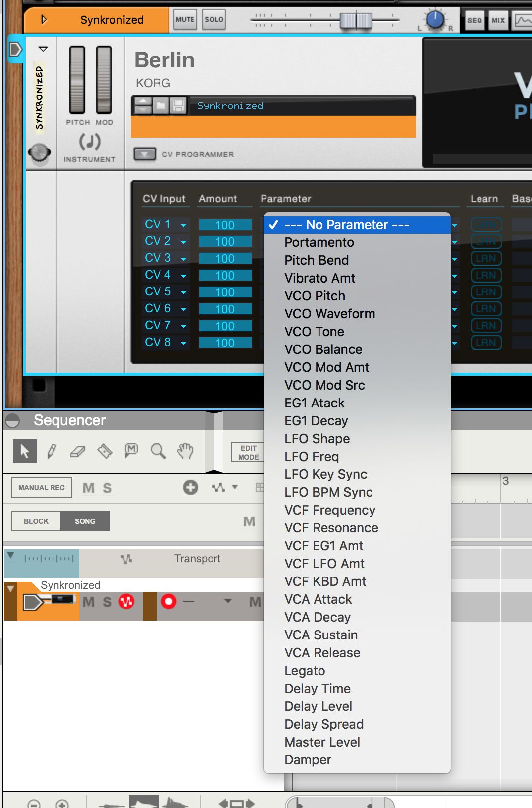Screen dimensions: 532x808
Task: Select the Mute tool
Action: [131, 451]
